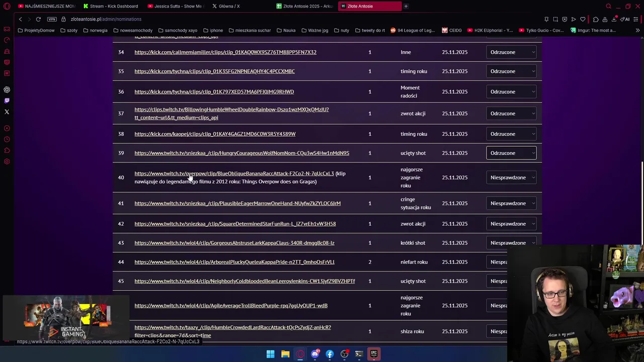
Task: Open the kaopej kick clip link
Action: click(x=215, y=134)
